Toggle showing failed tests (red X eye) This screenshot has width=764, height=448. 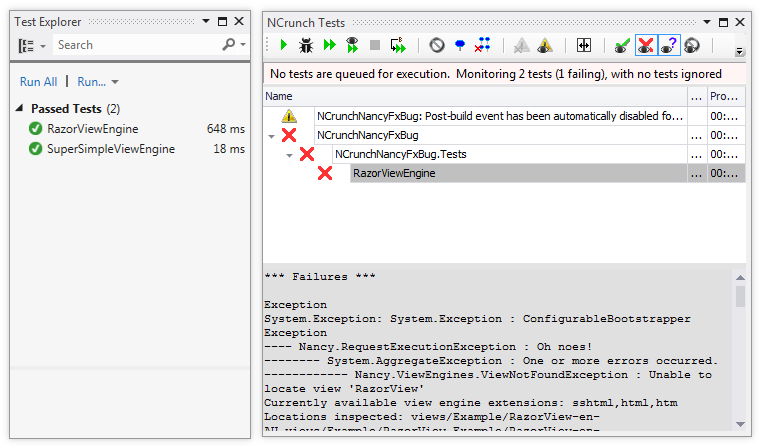click(x=646, y=45)
